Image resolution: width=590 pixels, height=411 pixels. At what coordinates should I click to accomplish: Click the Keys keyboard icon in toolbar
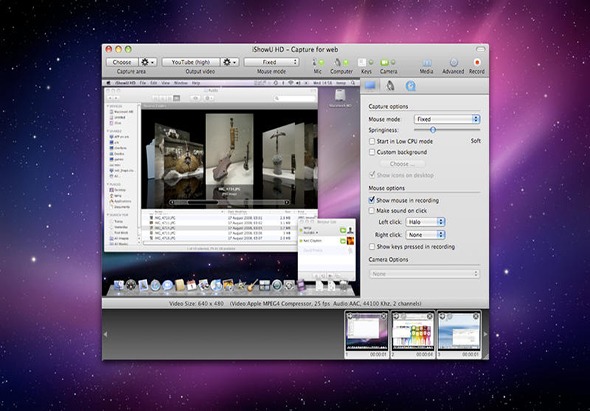coord(362,62)
